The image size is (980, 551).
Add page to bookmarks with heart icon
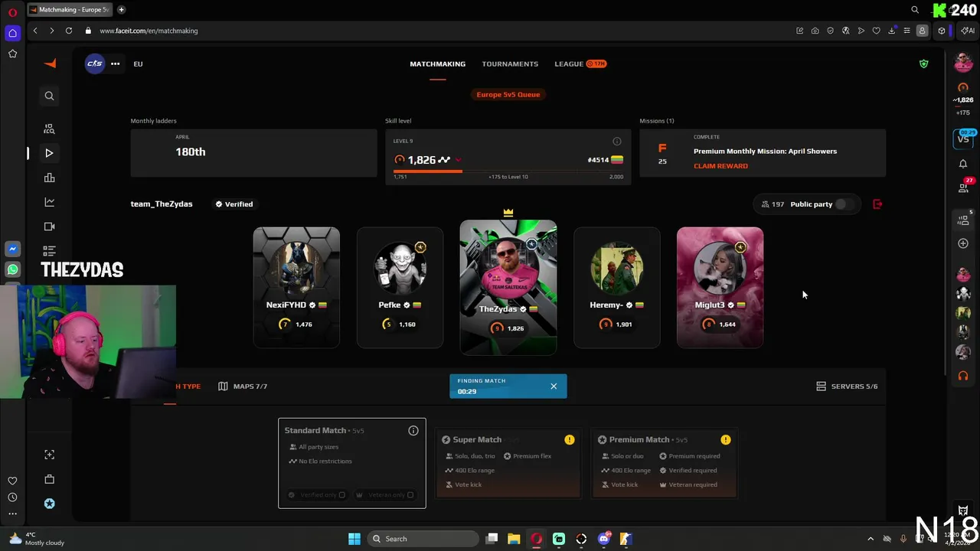(x=876, y=31)
